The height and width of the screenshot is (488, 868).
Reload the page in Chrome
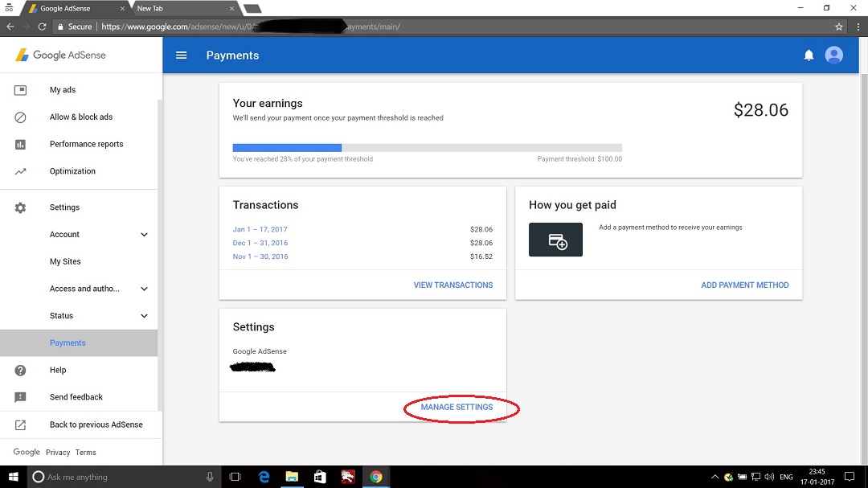pyautogui.click(x=42, y=27)
